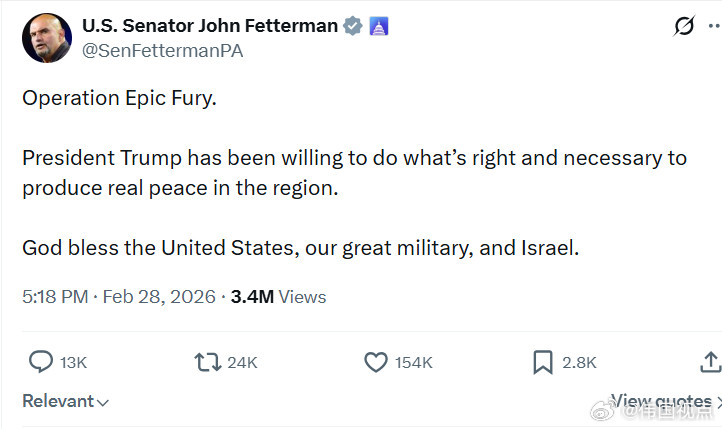Click the purple government affiliation badge
Screen dimensions: 722x429
tap(378, 26)
